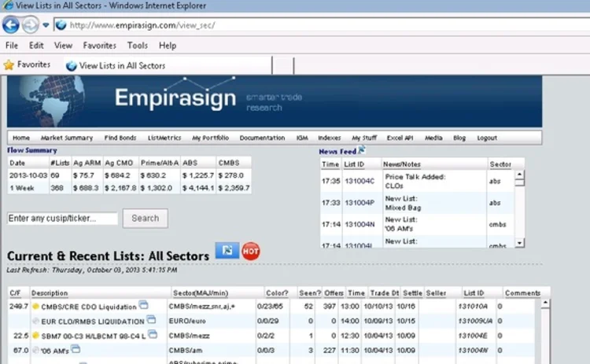590x364 pixels.
Task: Open news feed list 131004P
Action: 360,203
